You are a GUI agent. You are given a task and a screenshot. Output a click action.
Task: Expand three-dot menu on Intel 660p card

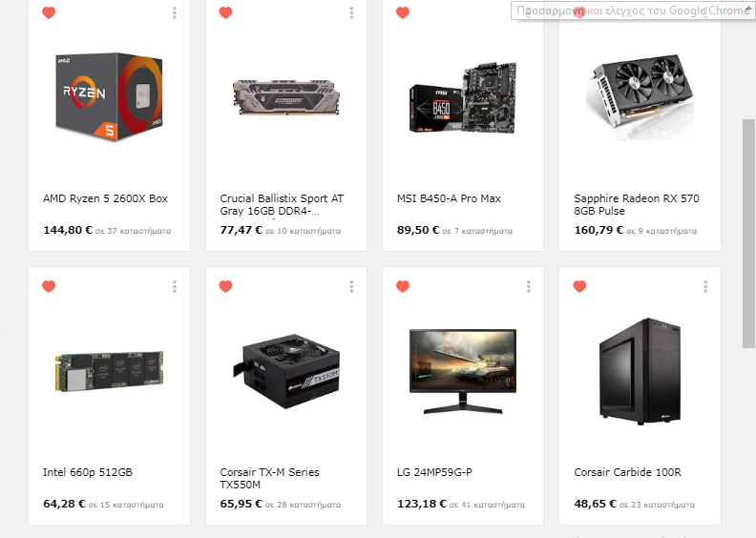tap(175, 287)
